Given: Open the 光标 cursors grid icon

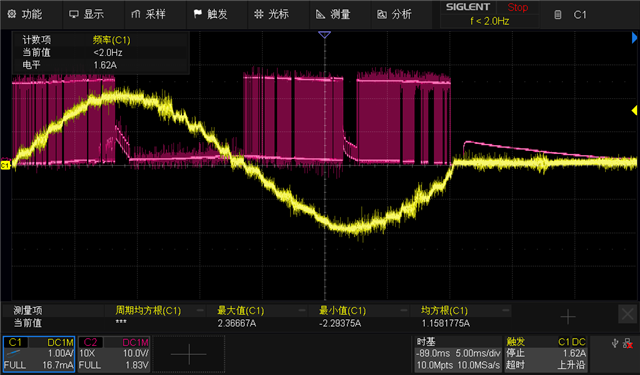Looking at the screenshot, I should tap(259, 14).
